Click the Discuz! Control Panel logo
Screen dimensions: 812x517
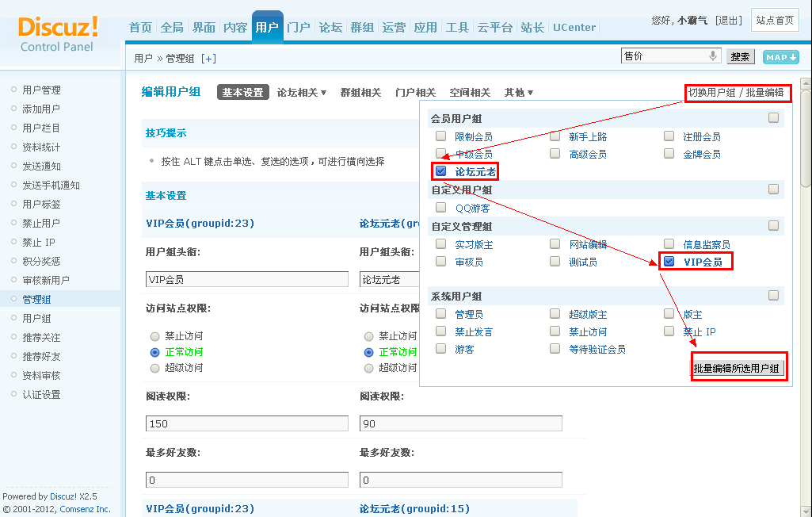(x=58, y=34)
